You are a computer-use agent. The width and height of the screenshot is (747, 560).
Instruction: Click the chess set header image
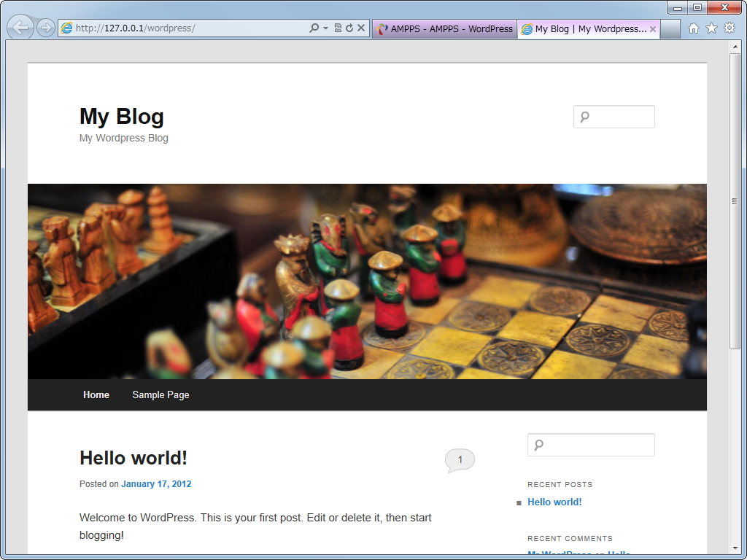368,281
